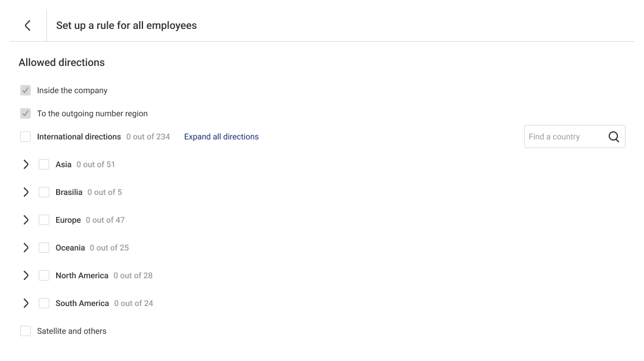Expand the North America chevron
Image resolution: width=644 pixels, height=361 pixels.
point(26,276)
